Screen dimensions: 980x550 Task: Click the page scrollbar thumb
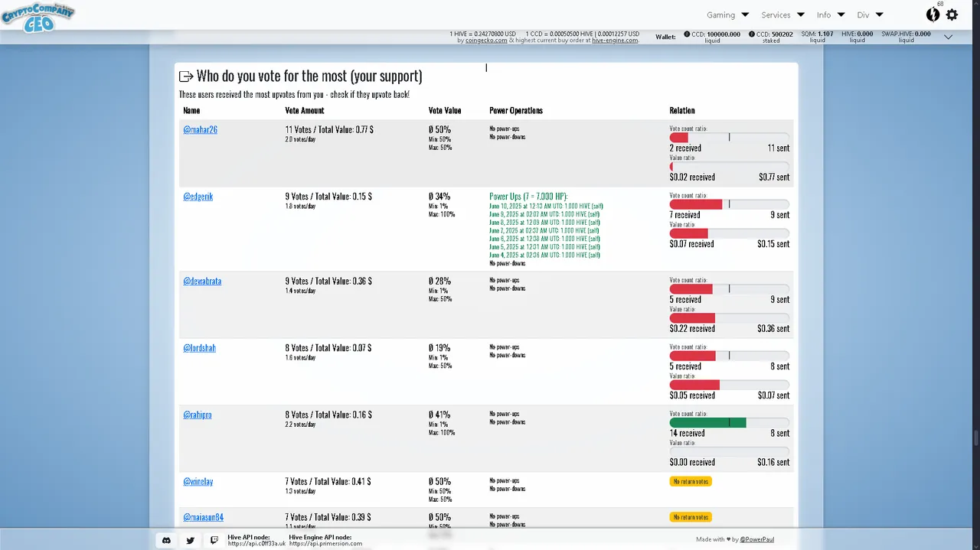pos(975,438)
